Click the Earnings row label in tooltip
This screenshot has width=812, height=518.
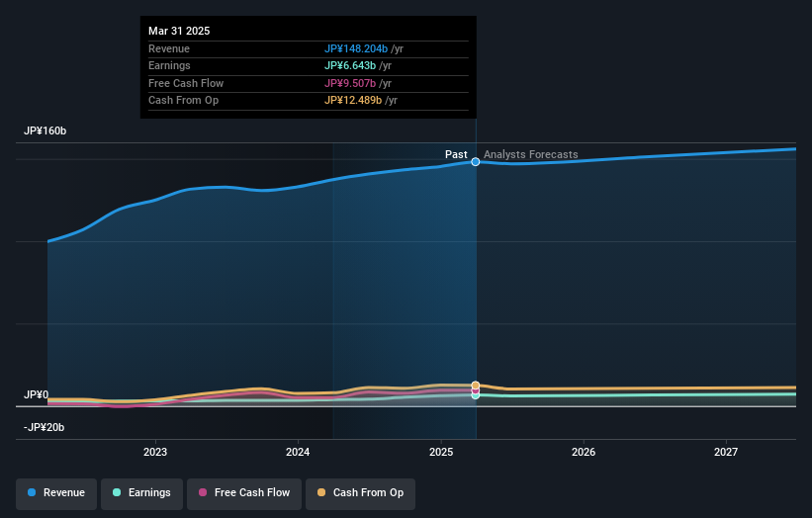coord(169,65)
